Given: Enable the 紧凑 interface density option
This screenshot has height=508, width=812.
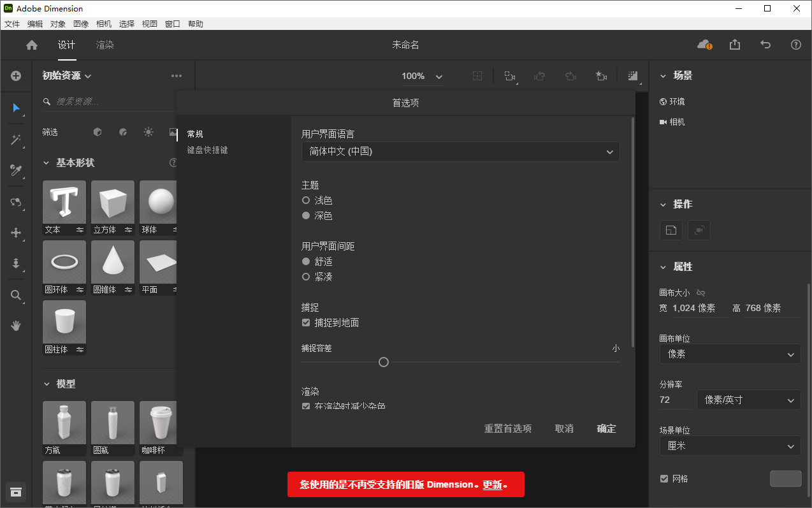Looking at the screenshot, I should tap(307, 276).
